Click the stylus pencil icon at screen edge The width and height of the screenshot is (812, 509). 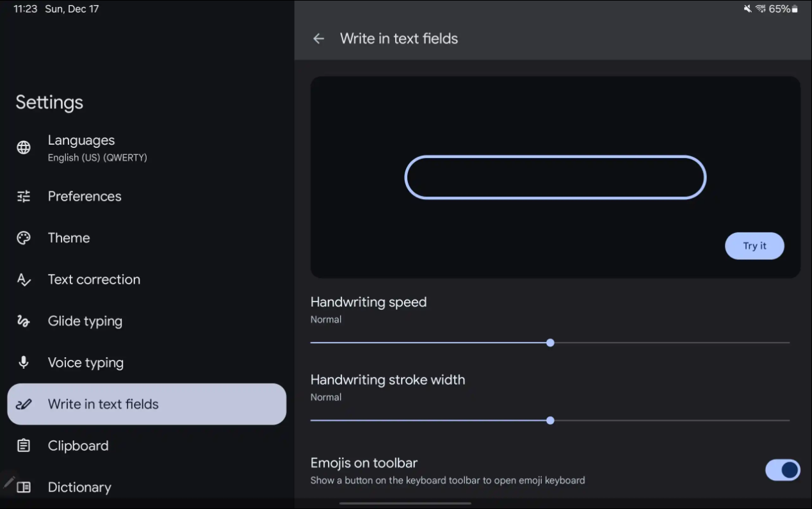pyautogui.click(x=9, y=481)
